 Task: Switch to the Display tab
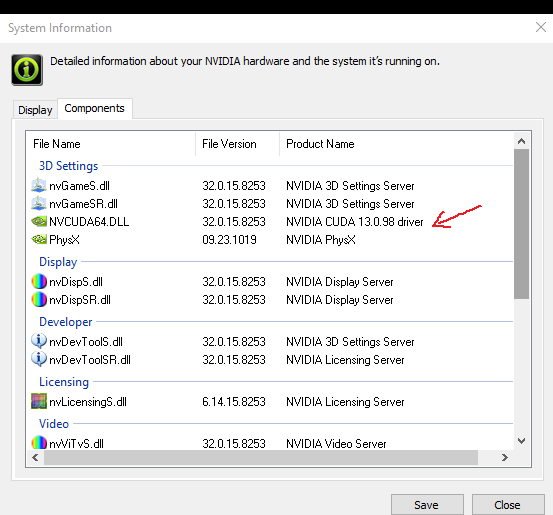[35, 110]
